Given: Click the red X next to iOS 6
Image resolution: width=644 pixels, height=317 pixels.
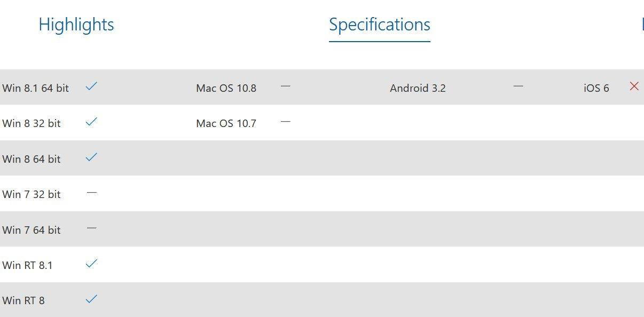Looking at the screenshot, I should pyautogui.click(x=634, y=86).
